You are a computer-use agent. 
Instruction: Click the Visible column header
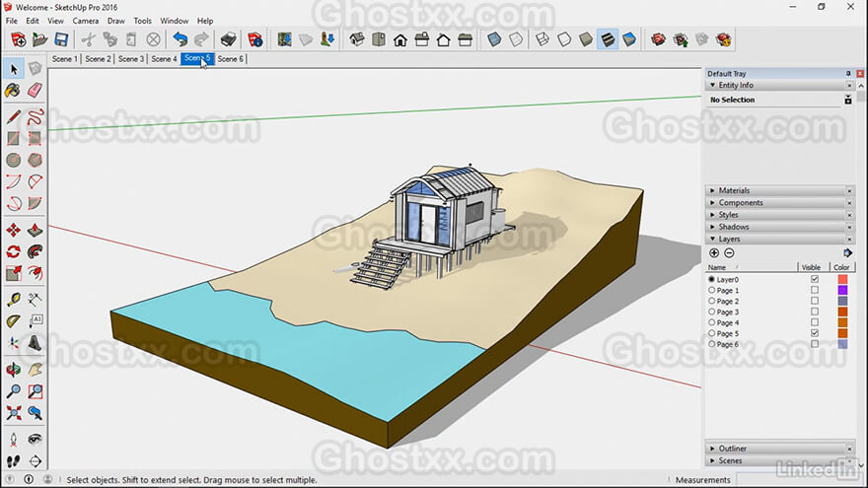coord(814,267)
